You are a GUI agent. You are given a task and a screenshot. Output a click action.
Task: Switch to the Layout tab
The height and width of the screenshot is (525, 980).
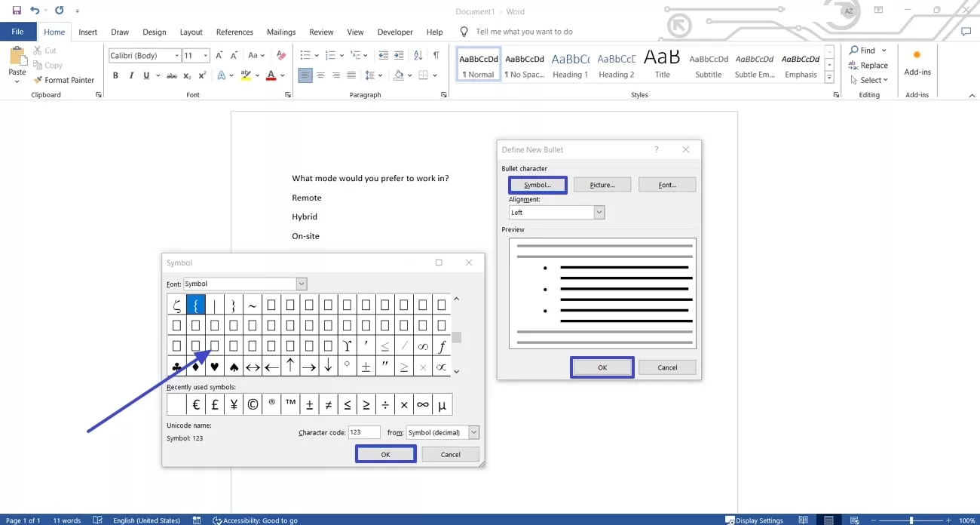coord(191,32)
